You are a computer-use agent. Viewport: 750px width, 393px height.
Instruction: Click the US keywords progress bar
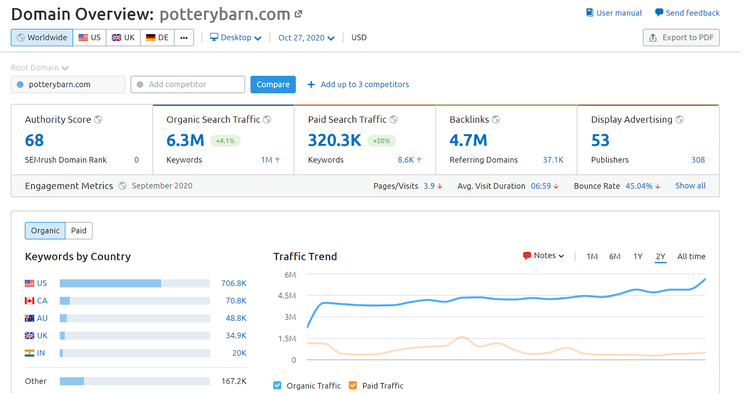[x=135, y=284]
